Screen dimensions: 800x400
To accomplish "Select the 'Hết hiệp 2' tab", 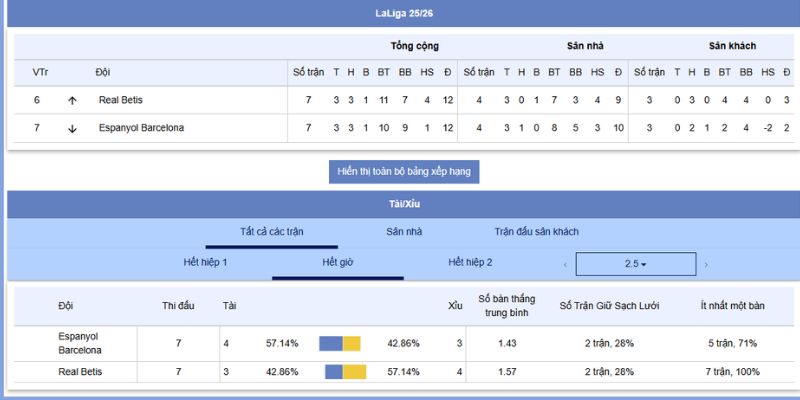I will point(470,262).
